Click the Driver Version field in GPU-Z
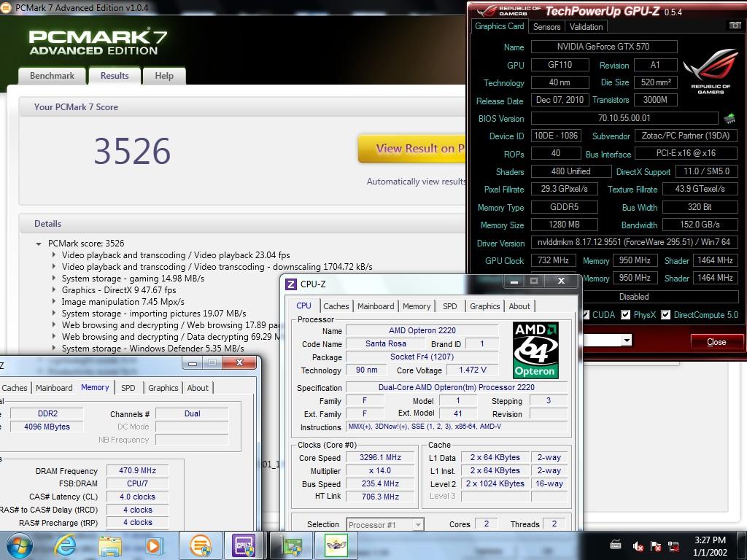The image size is (747, 560). 634,242
